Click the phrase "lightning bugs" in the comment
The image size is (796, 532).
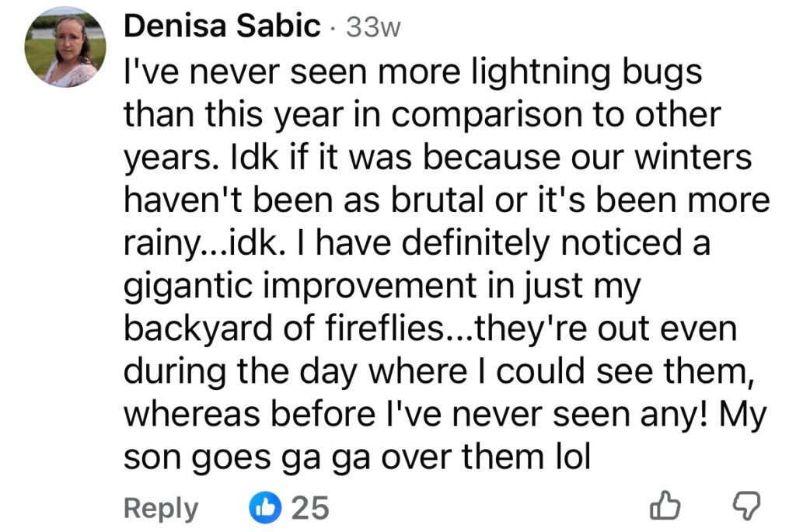[x=585, y=73]
